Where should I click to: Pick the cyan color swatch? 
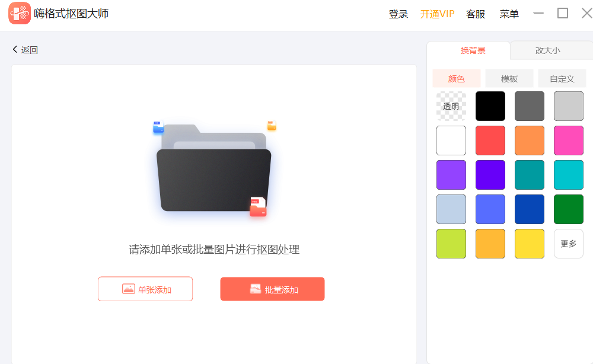tap(569, 175)
